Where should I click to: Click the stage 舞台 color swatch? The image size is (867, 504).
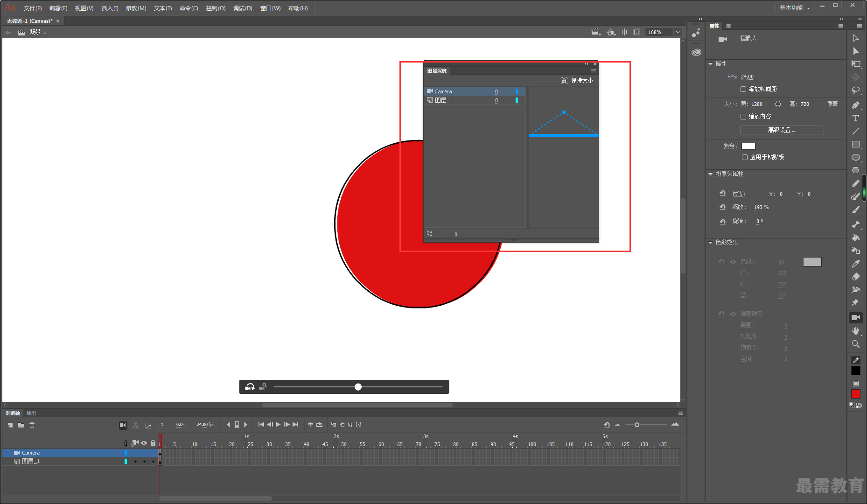(748, 147)
